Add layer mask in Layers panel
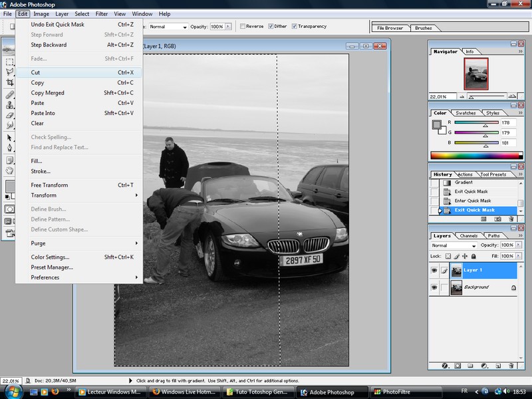This screenshot has width=532, height=399. [x=458, y=366]
